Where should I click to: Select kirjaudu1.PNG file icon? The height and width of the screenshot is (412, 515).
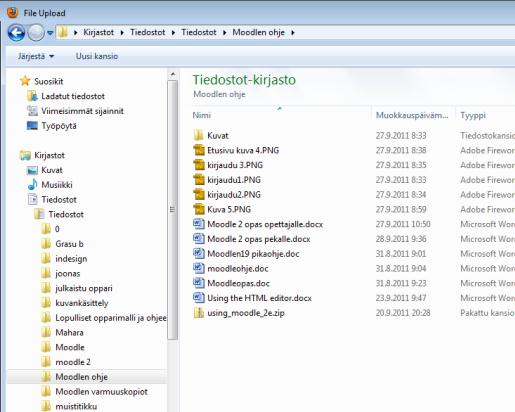pyautogui.click(x=199, y=180)
